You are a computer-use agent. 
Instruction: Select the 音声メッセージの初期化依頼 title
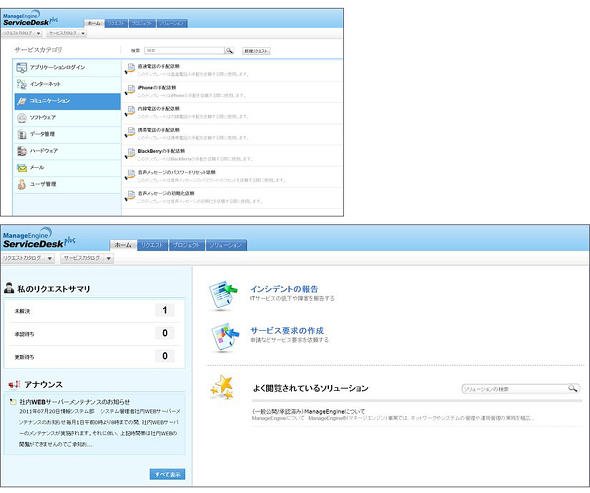166,193
